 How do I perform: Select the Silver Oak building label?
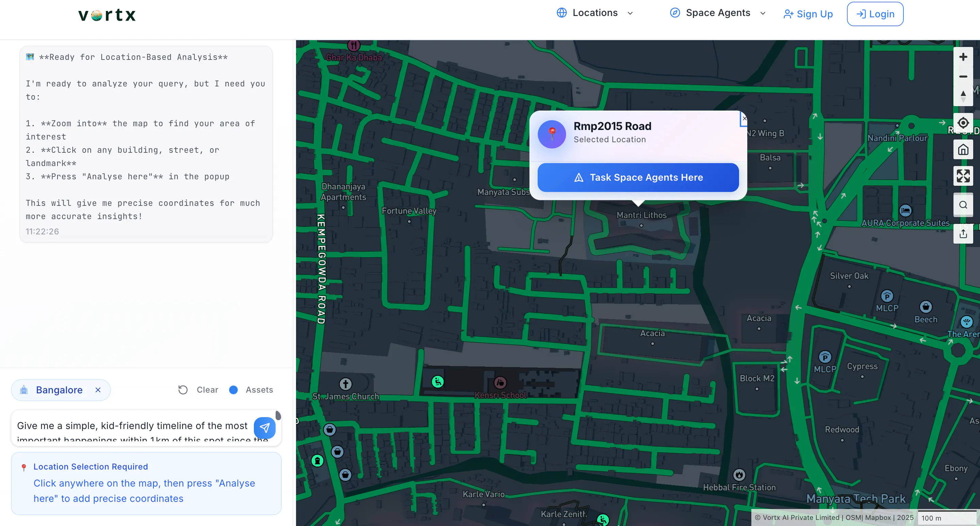pos(849,276)
